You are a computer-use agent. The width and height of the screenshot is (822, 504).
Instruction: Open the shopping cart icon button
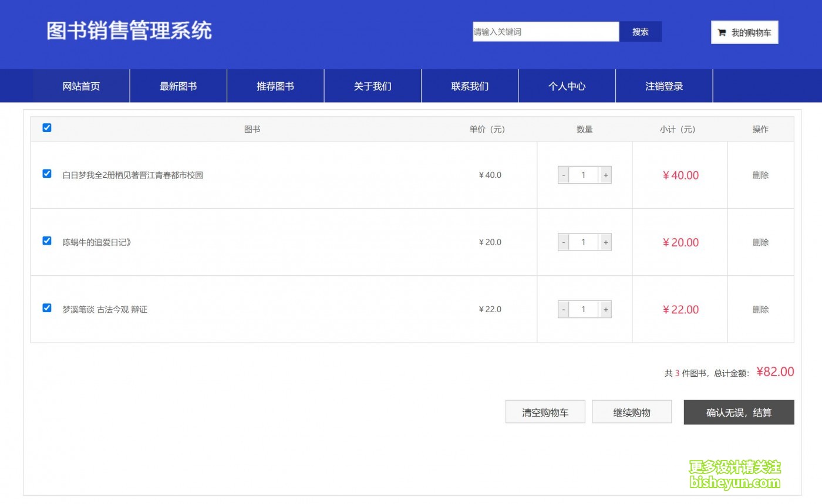pos(744,33)
